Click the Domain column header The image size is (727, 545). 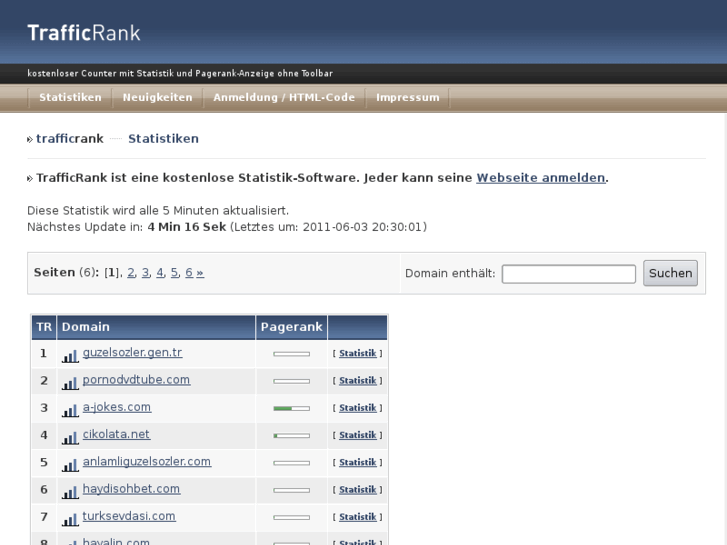[x=156, y=327]
